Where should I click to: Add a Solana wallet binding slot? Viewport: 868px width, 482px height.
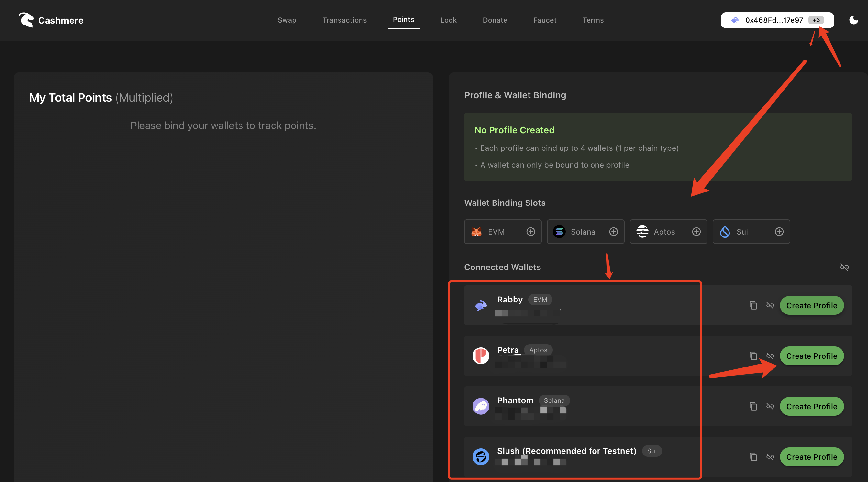coord(613,232)
